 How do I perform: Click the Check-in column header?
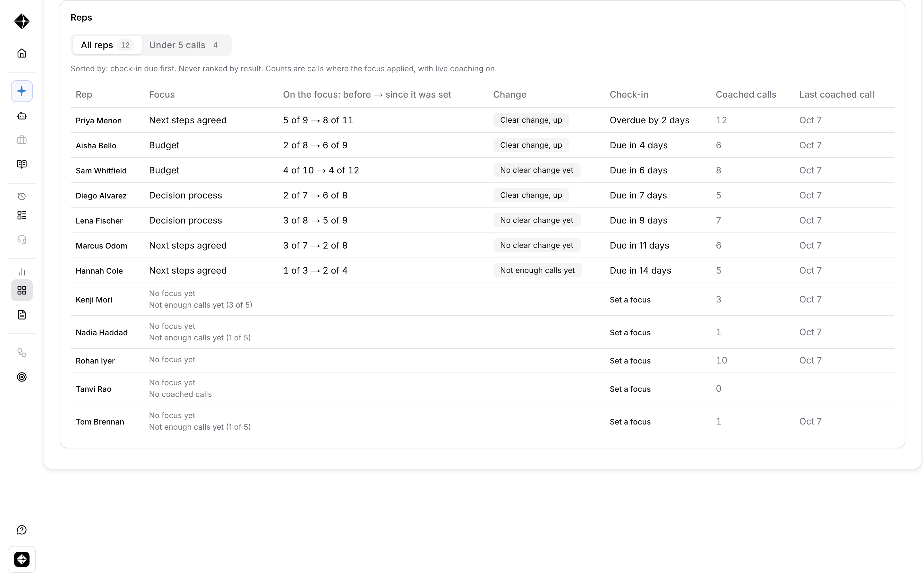point(629,94)
